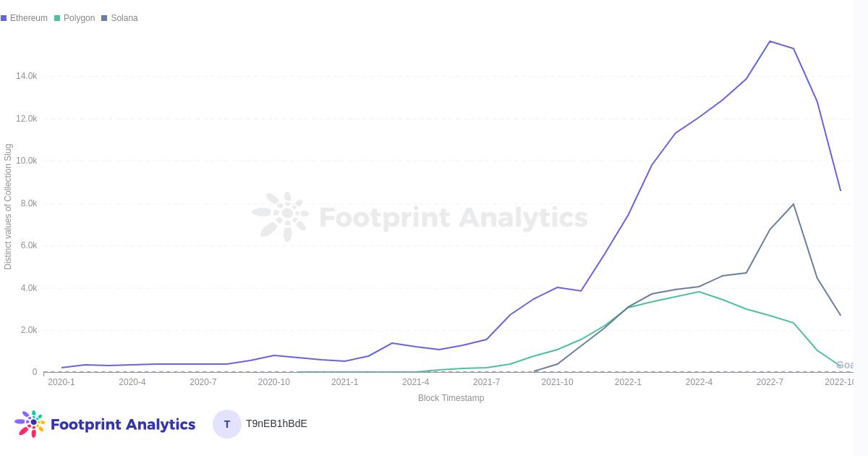The image size is (868, 456).
Task: Click the Block Timestamp axis title
Action: click(x=451, y=398)
